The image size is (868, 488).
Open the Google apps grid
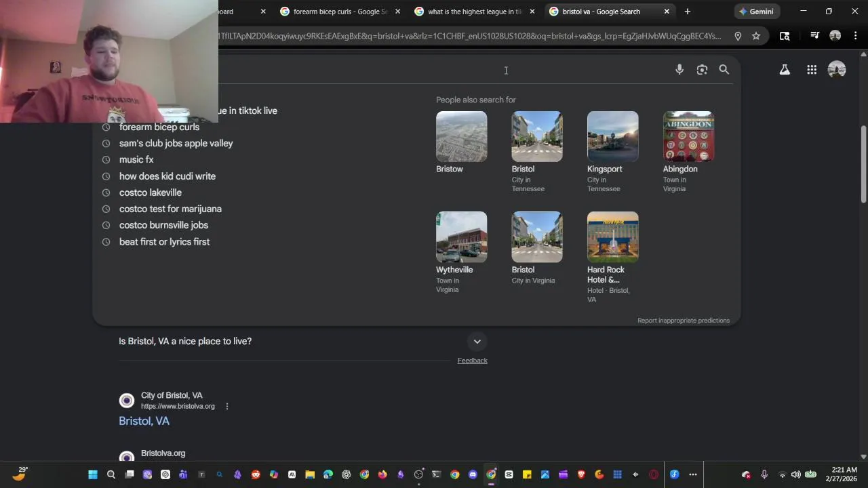click(x=812, y=70)
